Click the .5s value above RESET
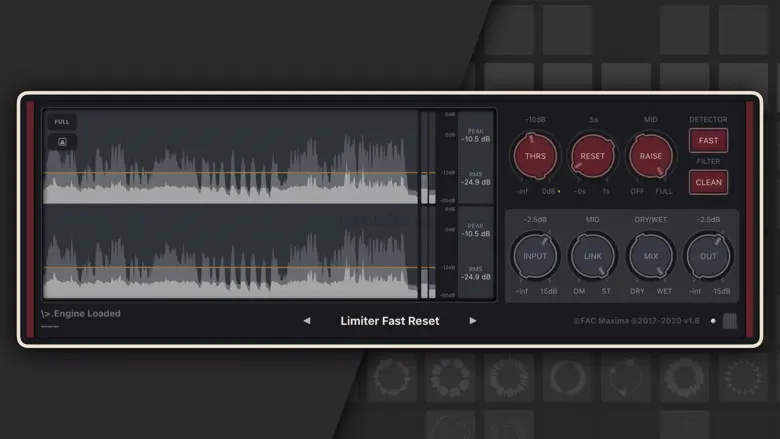Viewport: 780px width, 439px height. [592, 120]
